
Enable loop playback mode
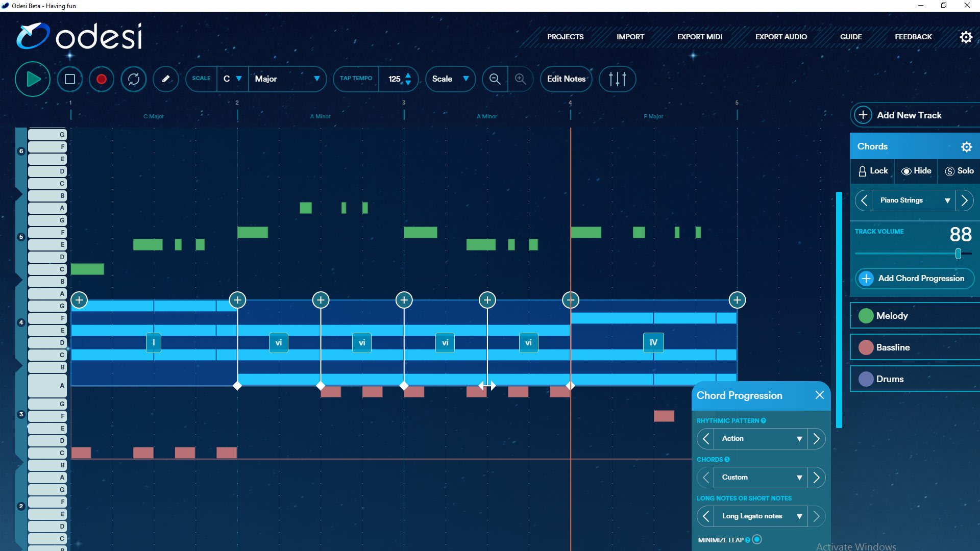pos(133,79)
